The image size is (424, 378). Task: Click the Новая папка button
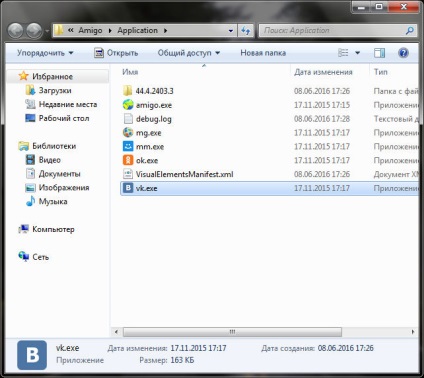pos(263,53)
